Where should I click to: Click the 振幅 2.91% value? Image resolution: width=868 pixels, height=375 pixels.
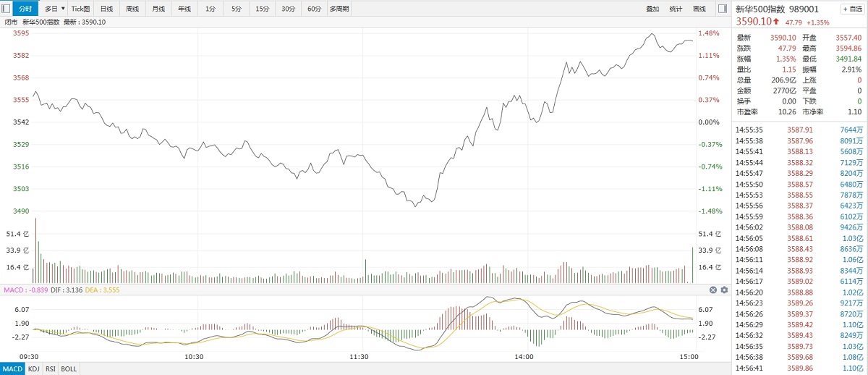tap(852, 69)
